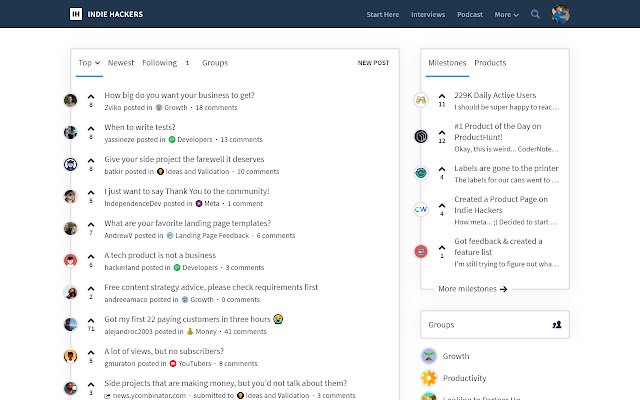Open IndependenceDev's profile link

pos(133,203)
